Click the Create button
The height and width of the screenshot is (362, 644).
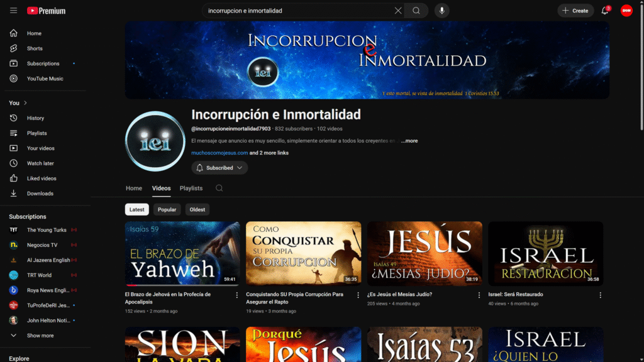point(575,11)
